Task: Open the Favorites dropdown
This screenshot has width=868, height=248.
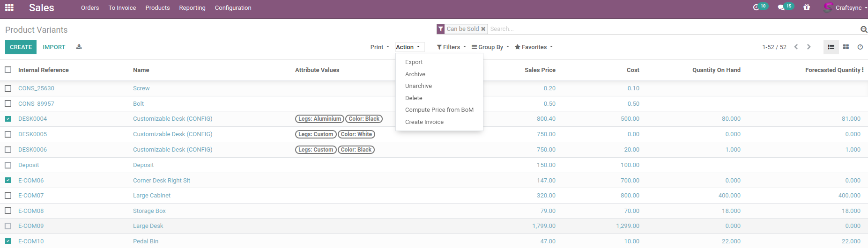Action: [534, 47]
